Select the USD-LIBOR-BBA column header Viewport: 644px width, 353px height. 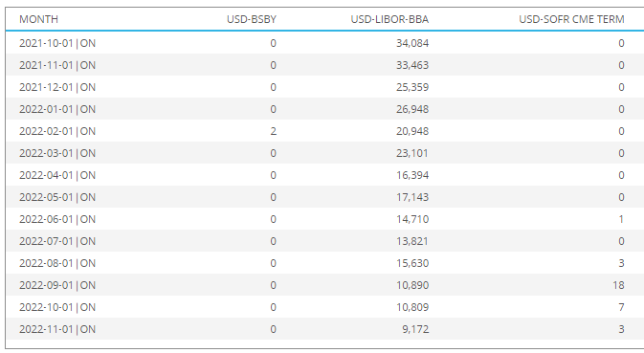click(x=389, y=19)
